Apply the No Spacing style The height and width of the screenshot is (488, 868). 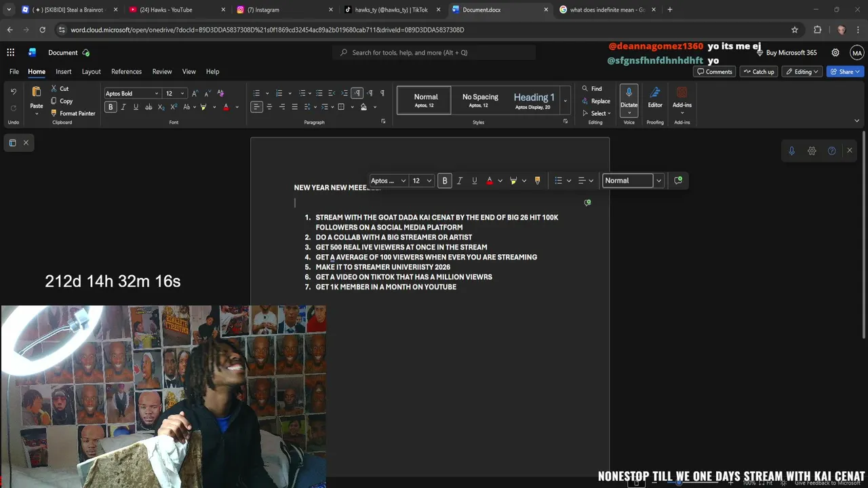tap(480, 100)
